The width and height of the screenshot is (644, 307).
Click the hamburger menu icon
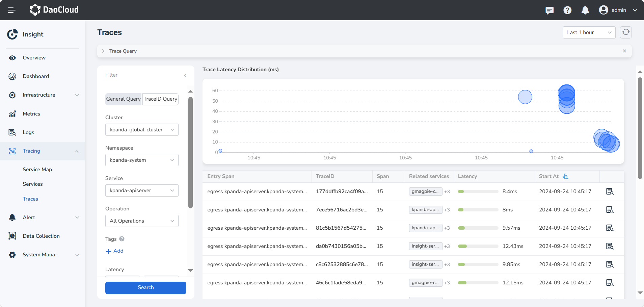pyautogui.click(x=12, y=10)
